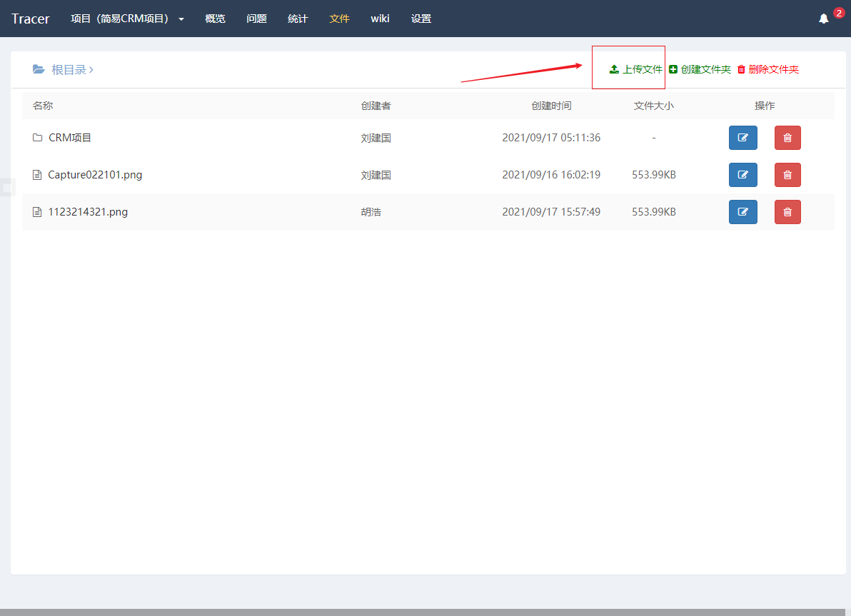Go to the 概览 overview tab
Viewport: 851px width, 616px height.
[215, 19]
